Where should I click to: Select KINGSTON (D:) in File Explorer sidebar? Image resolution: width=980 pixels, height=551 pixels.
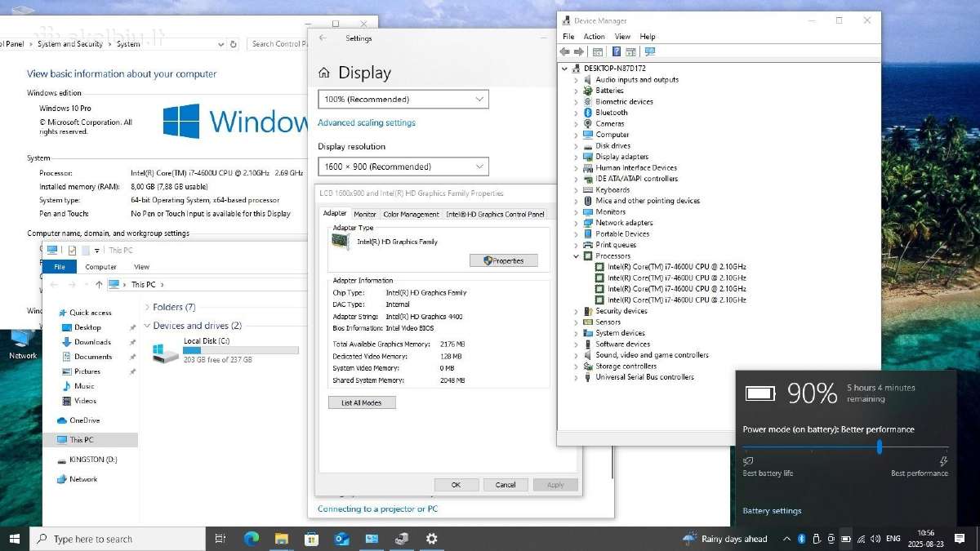[92, 460]
